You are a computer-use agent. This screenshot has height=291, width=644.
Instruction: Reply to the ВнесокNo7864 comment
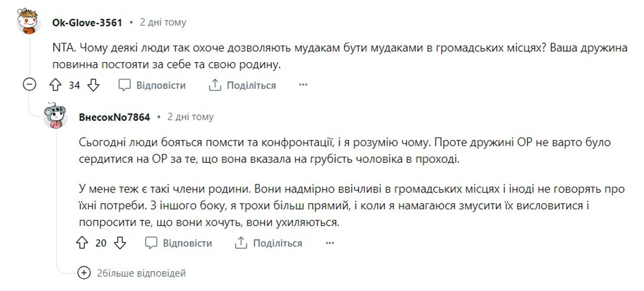click(x=179, y=243)
